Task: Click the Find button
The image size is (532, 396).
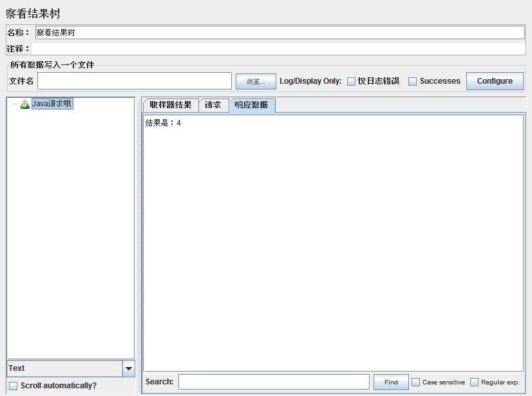Action: [391, 382]
